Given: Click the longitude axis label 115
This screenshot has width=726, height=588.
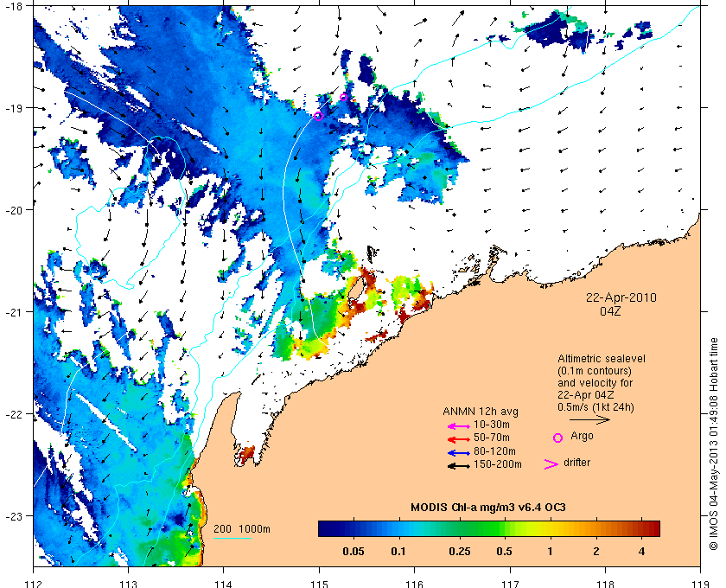Looking at the screenshot, I should coord(319,584).
